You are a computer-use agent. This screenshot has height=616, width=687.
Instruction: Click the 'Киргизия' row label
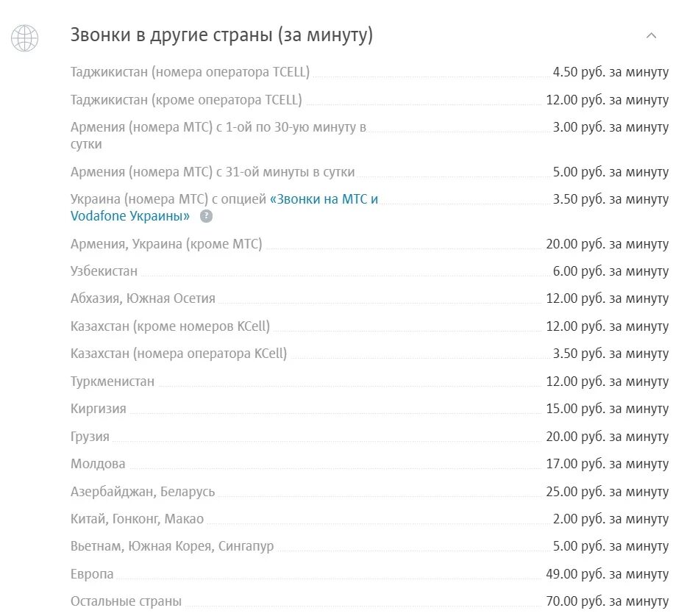click(x=98, y=409)
